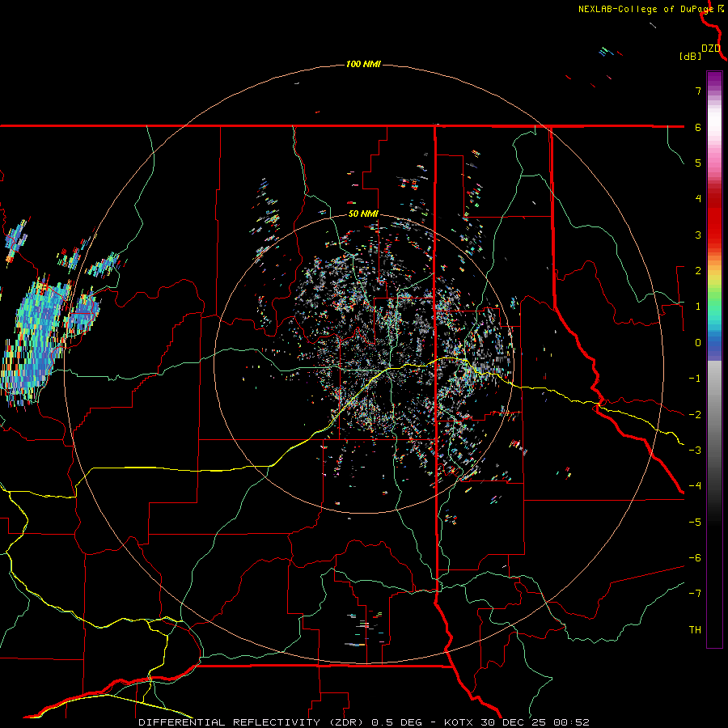The image size is (728, 728).
Task: Click the green segment of the color bar
Action: (x=714, y=301)
